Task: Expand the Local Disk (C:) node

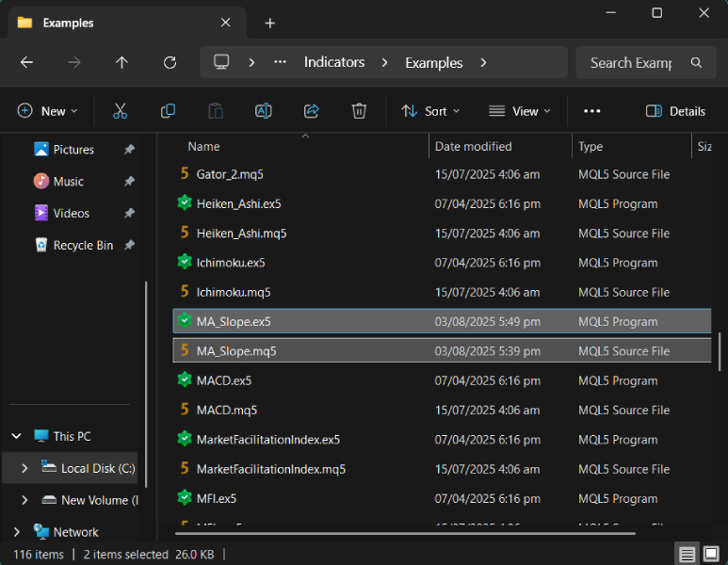Action: [24, 468]
